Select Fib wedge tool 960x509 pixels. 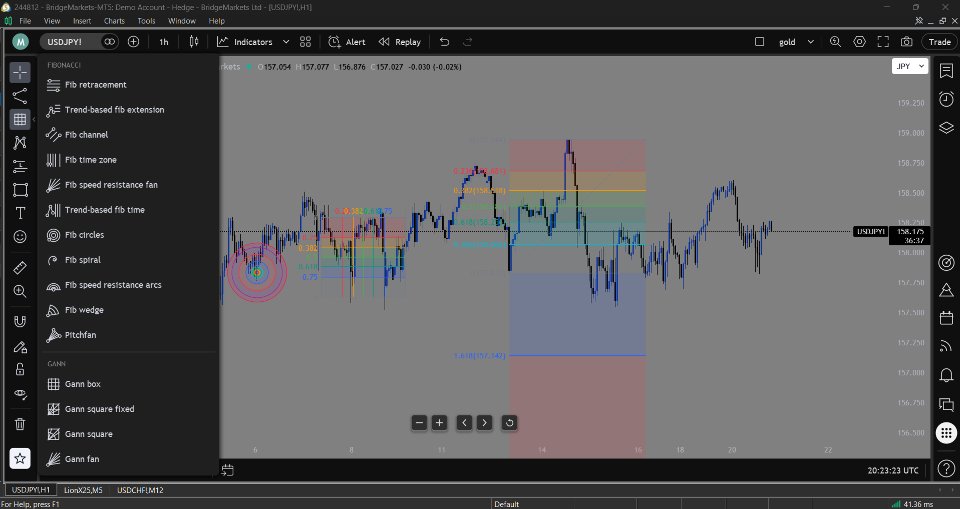click(129, 310)
